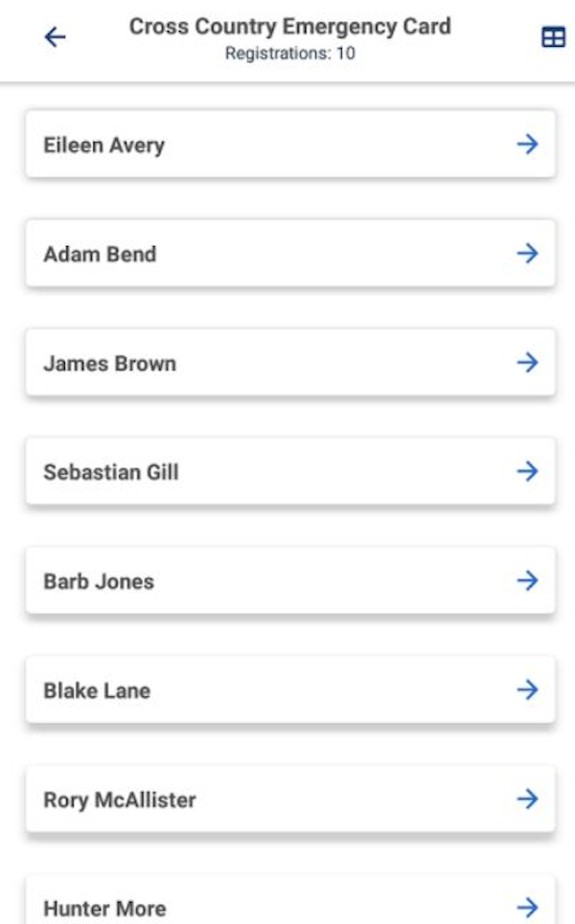Screen dimensions: 575x924
Task: Click arrow icon next to Hunter More
Action: (x=527, y=908)
